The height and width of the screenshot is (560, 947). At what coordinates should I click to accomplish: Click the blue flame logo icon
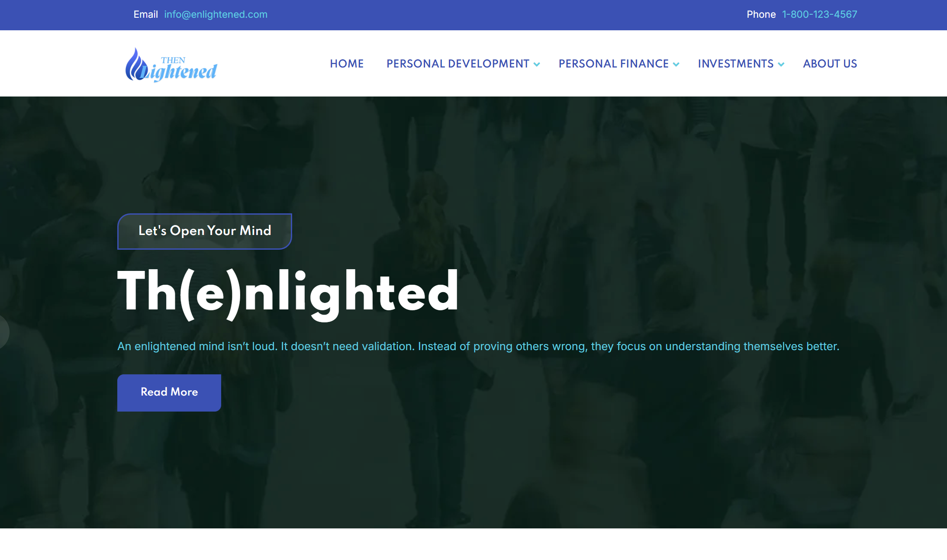[136, 65]
